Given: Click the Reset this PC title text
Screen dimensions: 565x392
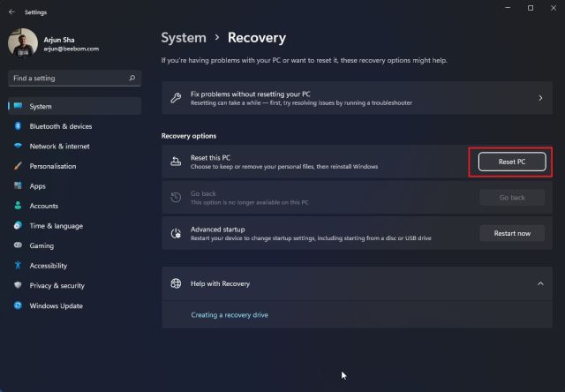Looking at the screenshot, I should 210,158.
